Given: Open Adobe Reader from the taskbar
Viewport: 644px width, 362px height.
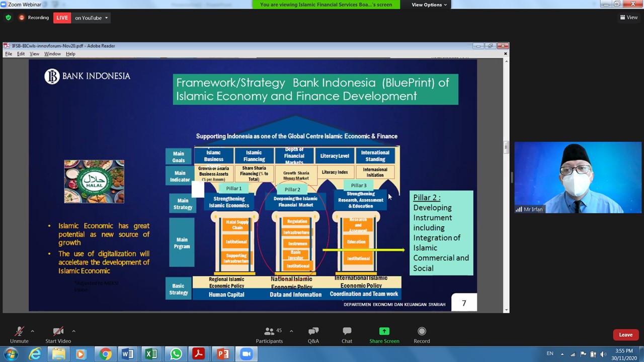Looking at the screenshot, I should (x=199, y=354).
